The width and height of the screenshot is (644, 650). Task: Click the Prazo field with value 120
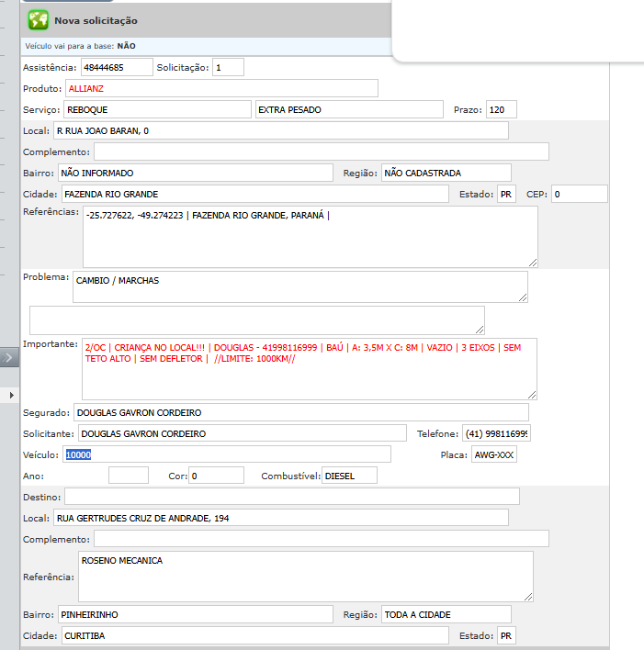coord(502,109)
